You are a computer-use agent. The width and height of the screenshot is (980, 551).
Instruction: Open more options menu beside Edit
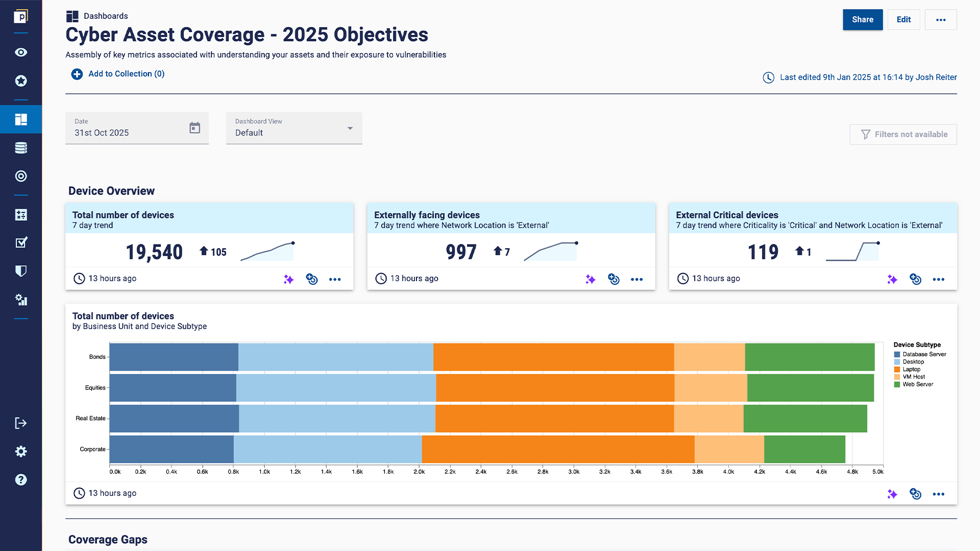coord(940,20)
